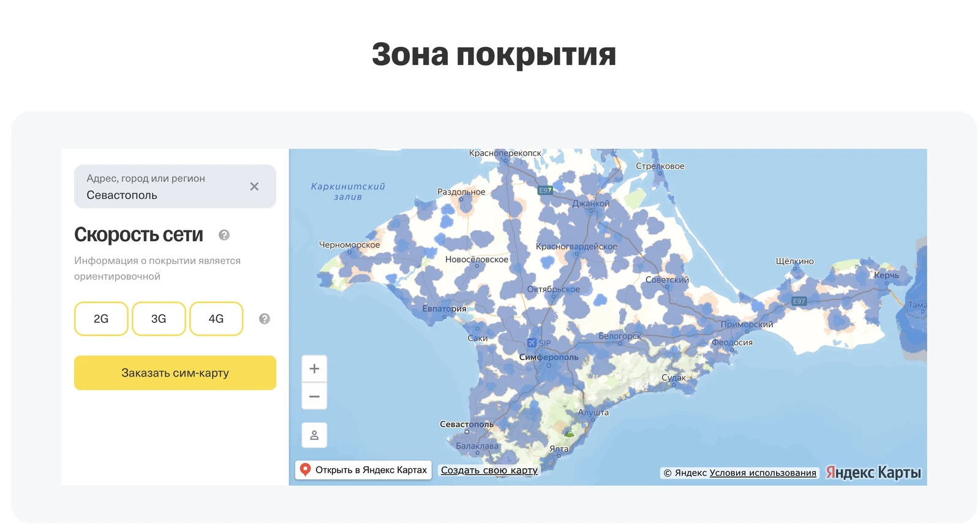Zoom in the map with the plus button
This screenshot has height=524, width=980.
click(314, 369)
